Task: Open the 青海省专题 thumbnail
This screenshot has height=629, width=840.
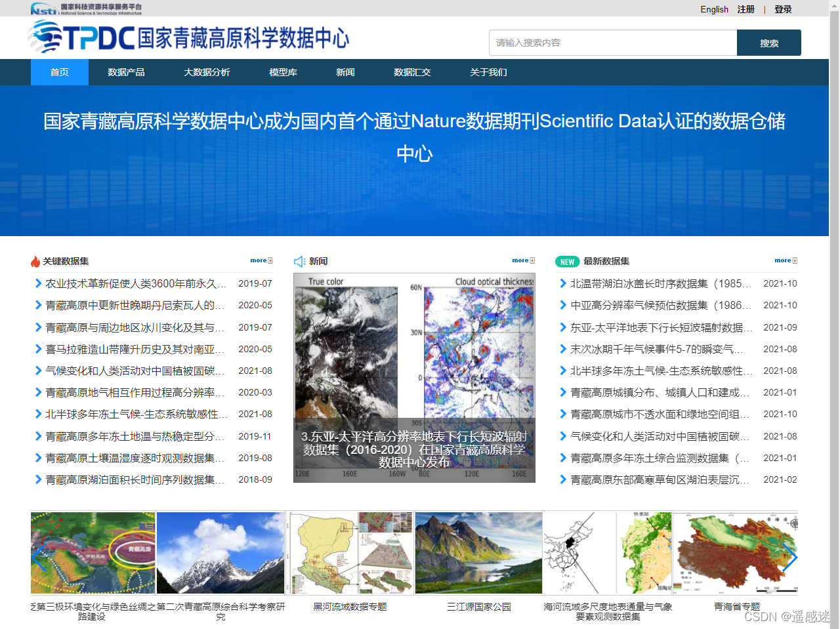Action: point(736,554)
